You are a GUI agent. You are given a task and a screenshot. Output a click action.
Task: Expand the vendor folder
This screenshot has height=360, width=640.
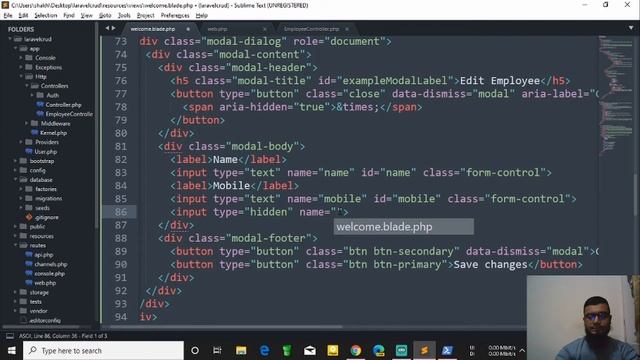tap(16, 311)
